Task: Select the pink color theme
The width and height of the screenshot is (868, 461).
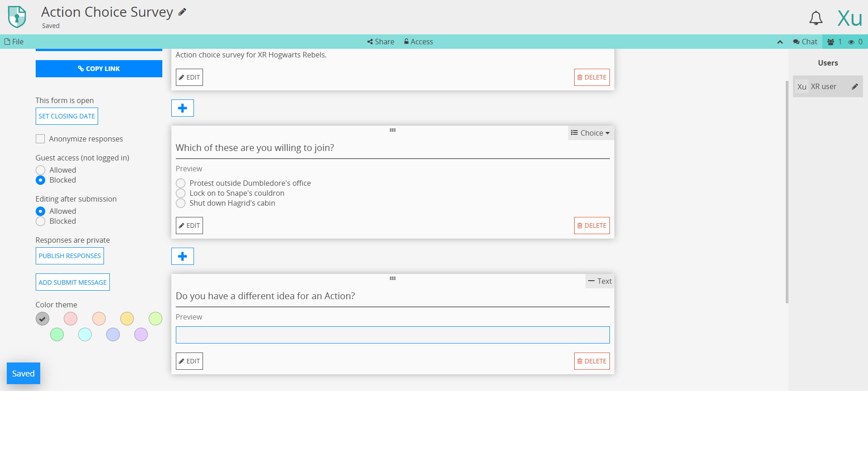Action: pos(71,319)
